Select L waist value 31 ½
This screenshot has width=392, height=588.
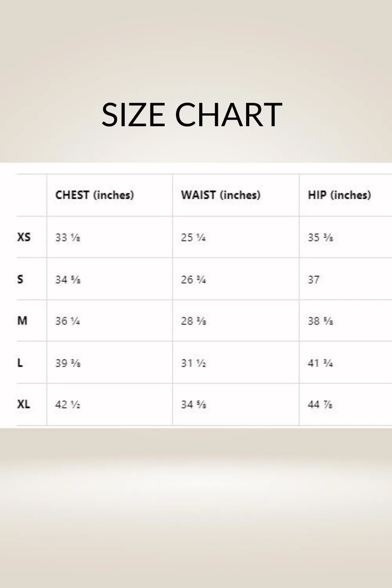193,363
